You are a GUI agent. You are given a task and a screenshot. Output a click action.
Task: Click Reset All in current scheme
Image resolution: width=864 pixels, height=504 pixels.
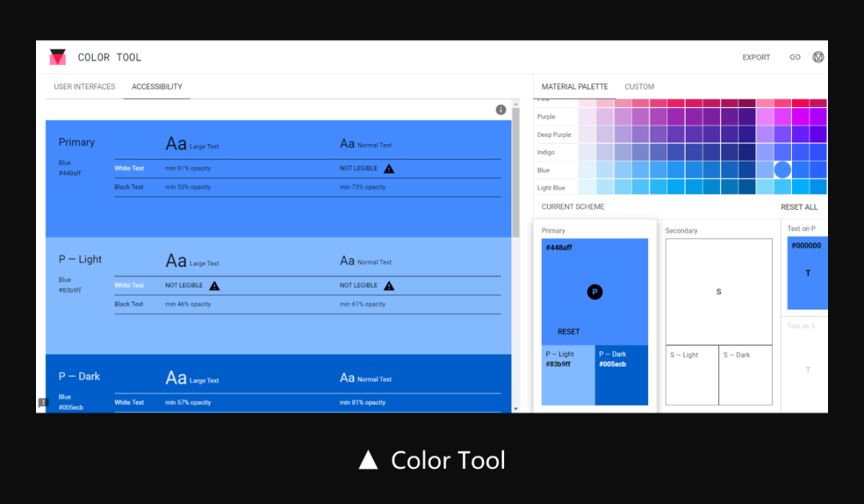point(799,207)
